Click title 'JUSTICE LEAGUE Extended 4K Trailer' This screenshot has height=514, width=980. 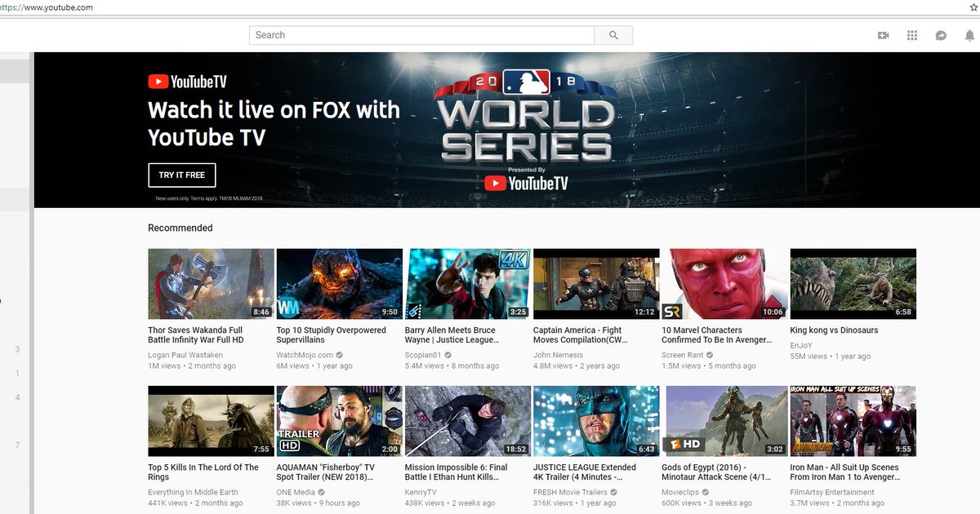pos(585,472)
